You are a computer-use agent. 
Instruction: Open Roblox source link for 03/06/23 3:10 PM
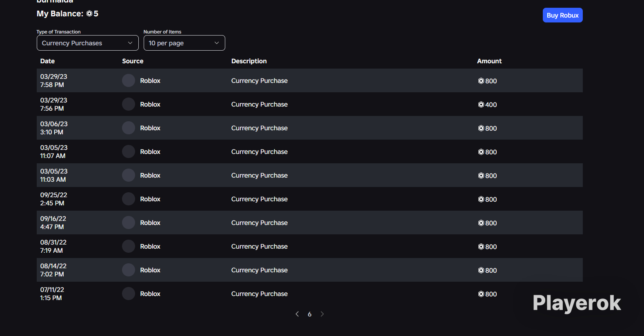(x=150, y=128)
